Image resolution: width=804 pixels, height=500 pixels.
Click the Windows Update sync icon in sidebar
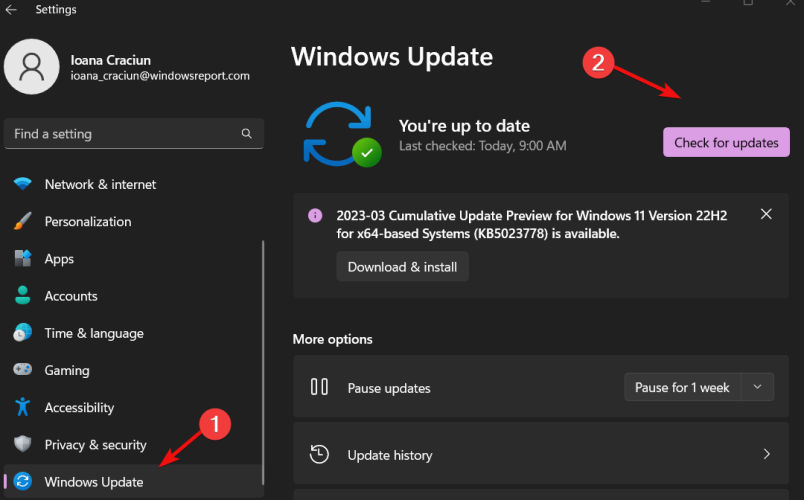coord(23,481)
